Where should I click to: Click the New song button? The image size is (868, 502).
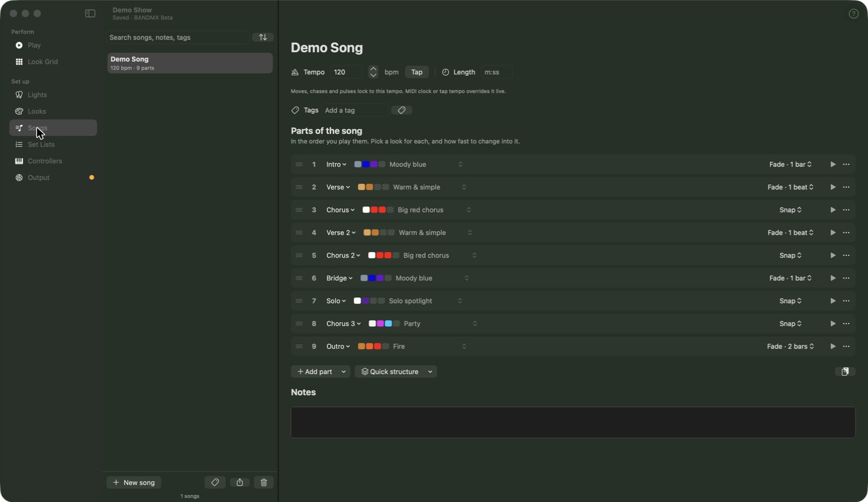(134, 482)
